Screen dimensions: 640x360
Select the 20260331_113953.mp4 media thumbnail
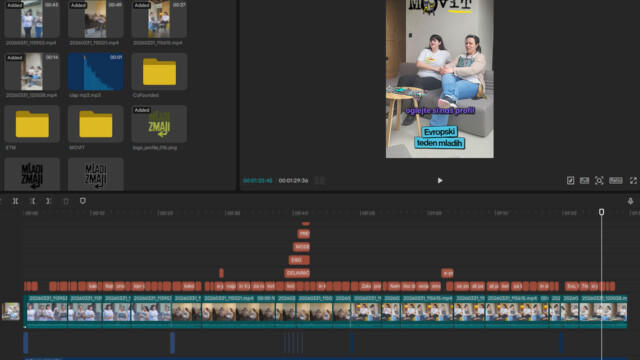tap(32, 19)
